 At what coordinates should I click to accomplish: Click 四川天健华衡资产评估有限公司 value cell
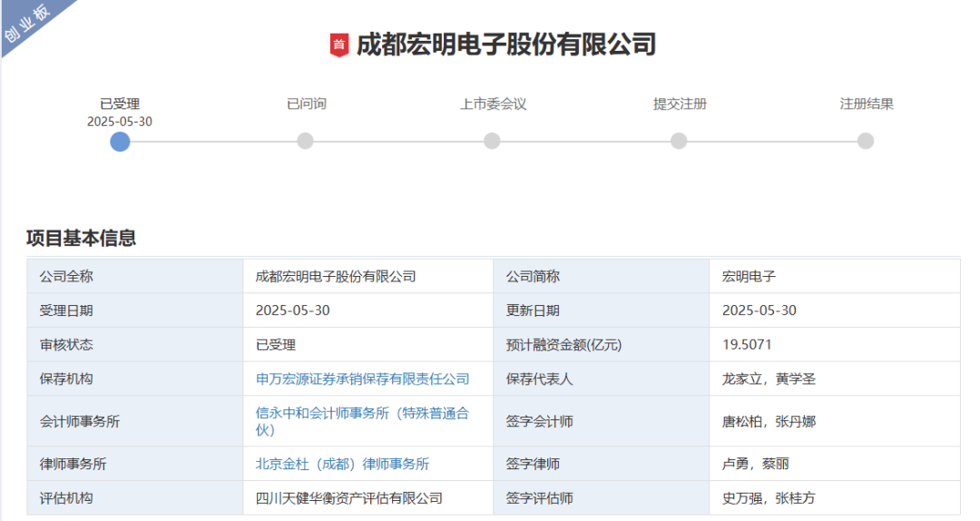click(368, 498)
